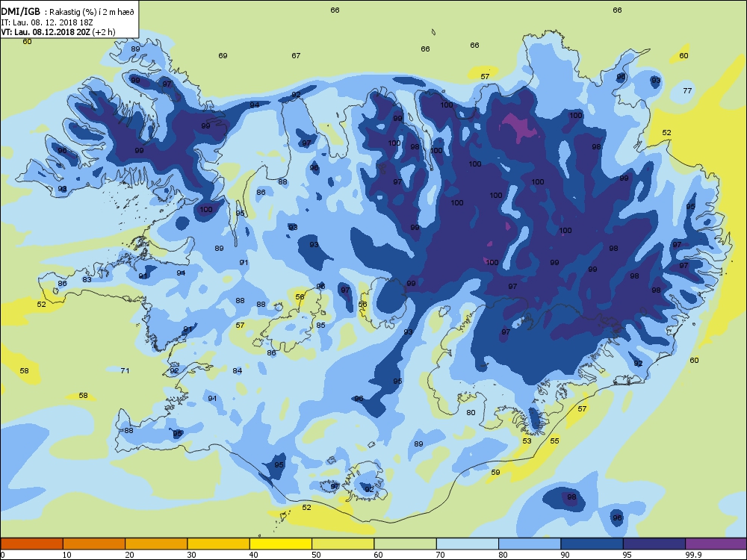Click the '59' humidity value on map
This screenshot has height=560, width=747.
pos(495,473)
